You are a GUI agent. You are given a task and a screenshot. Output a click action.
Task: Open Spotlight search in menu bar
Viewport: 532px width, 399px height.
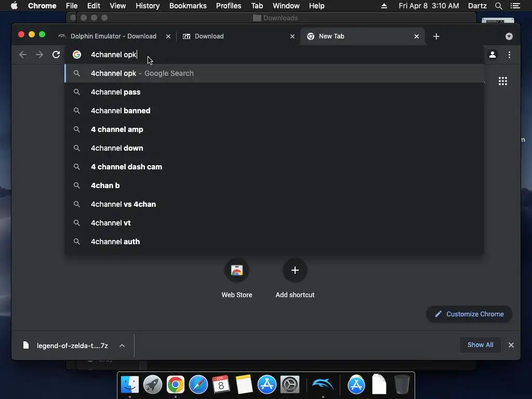[x=498, y=6]
